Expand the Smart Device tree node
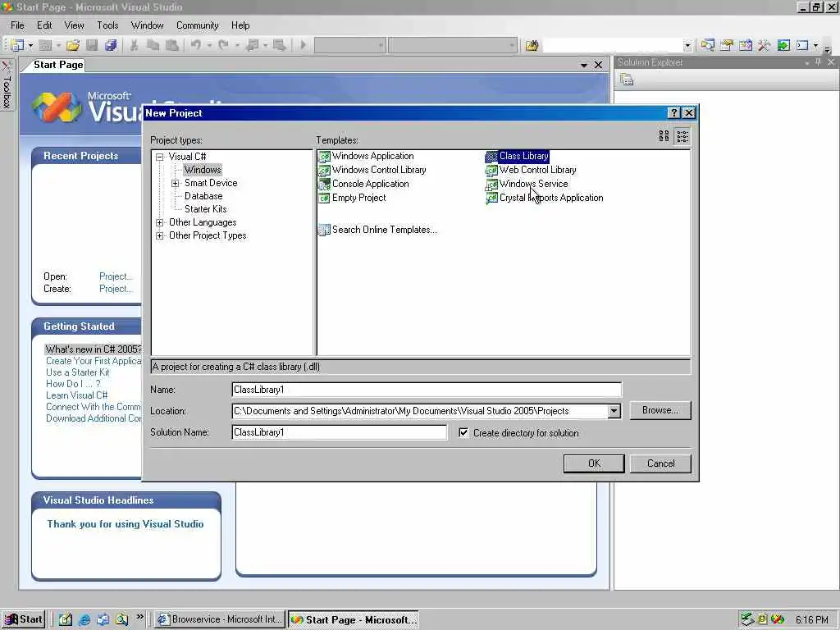840x630 pixels. click(x=176, y=183)
